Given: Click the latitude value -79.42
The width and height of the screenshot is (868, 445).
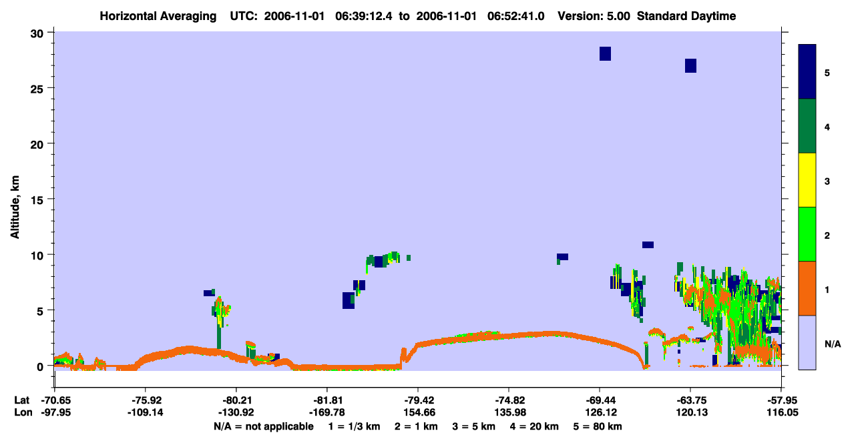Looking at the screenshot, I should point(418,400).
